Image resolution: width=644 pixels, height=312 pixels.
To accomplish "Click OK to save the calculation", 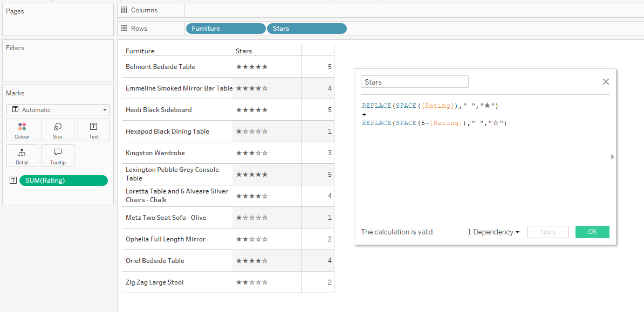I will [x=592, y=232].
